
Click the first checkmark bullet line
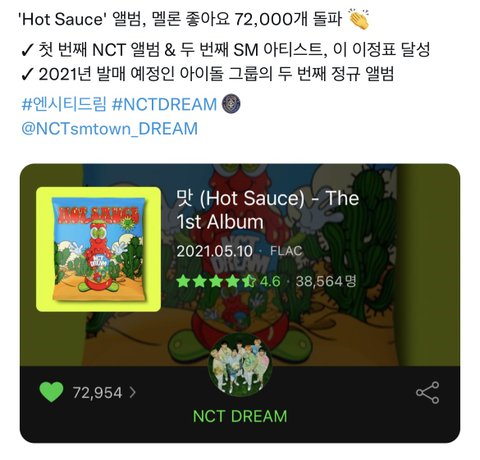[225, 50]
